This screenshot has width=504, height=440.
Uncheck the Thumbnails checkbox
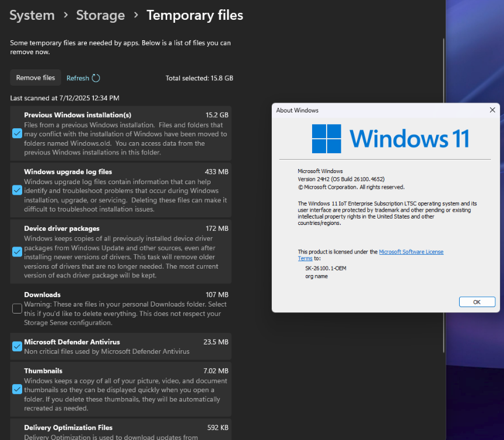(x=17, y=389)
